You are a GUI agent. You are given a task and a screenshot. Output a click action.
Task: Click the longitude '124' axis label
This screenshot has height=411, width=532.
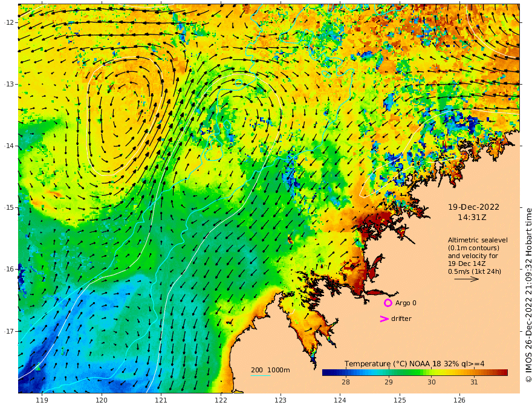340,401
